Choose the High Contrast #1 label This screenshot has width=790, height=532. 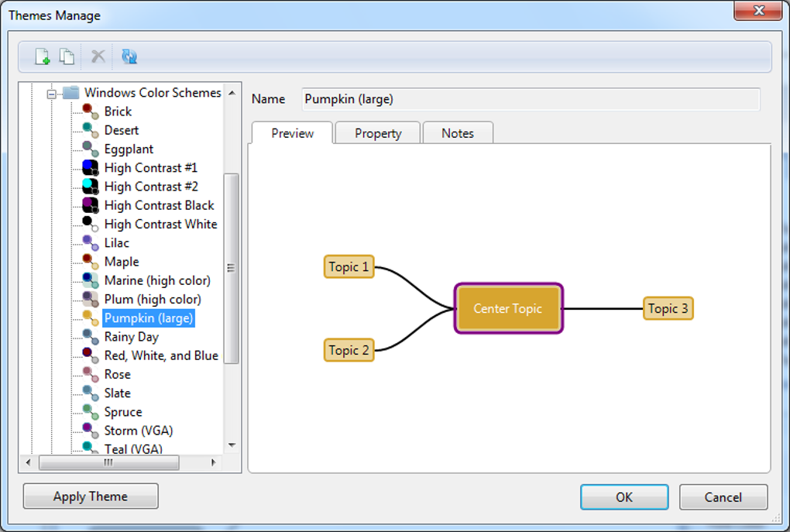point(151,168)
